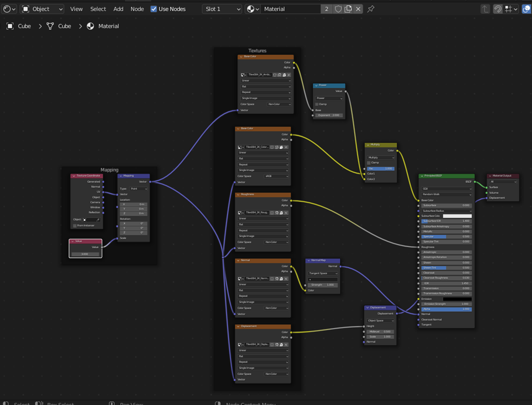This screenshot has height=405, width=532.
Task: Unlink the material with the X icon
Action: (x=358, y=9)
